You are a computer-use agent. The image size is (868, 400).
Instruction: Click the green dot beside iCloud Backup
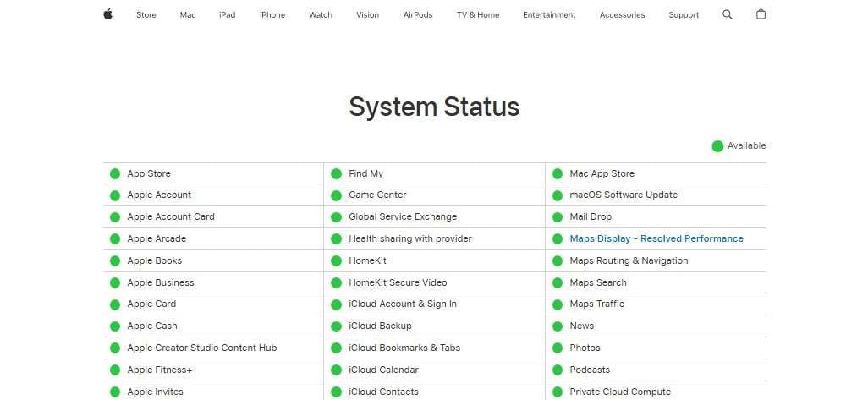coord(336,326)
